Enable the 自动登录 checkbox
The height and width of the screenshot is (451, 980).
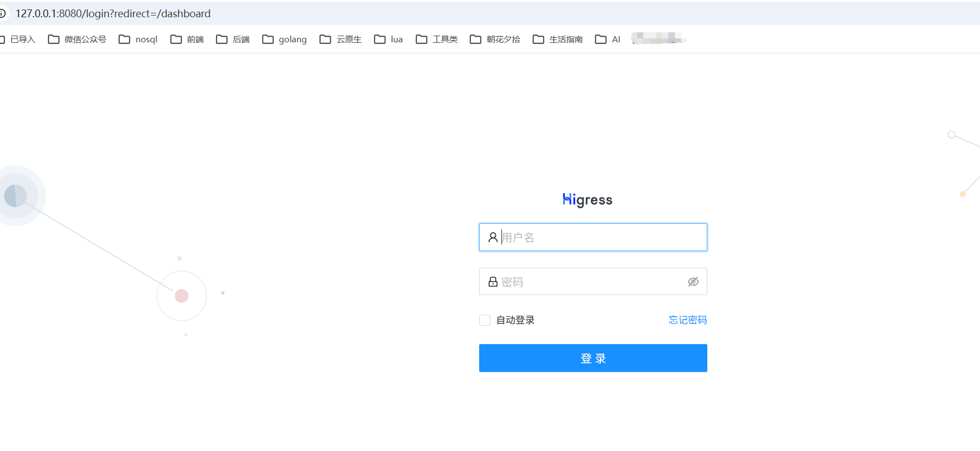tap(485, 320)
